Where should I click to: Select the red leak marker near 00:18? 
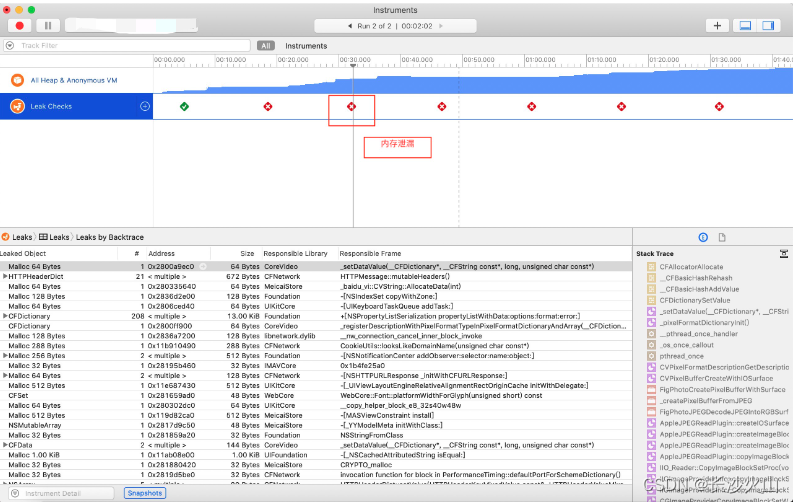(268, 106)
